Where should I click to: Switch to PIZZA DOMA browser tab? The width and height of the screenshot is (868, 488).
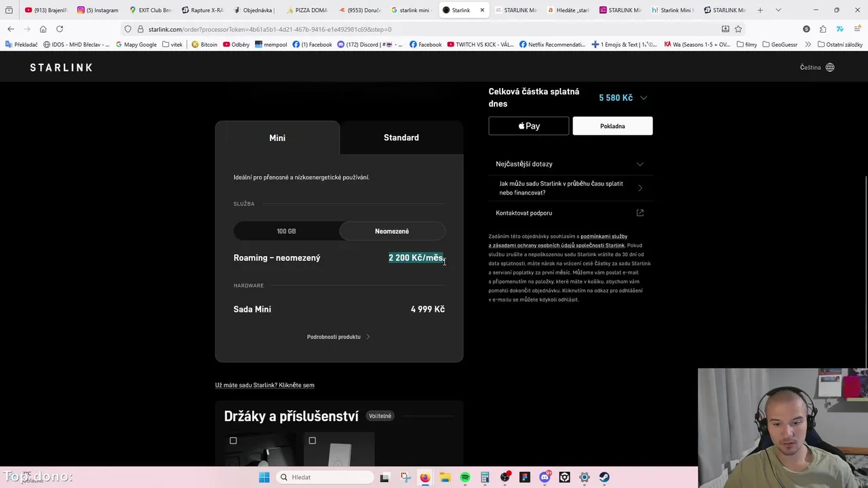point(307,10)
